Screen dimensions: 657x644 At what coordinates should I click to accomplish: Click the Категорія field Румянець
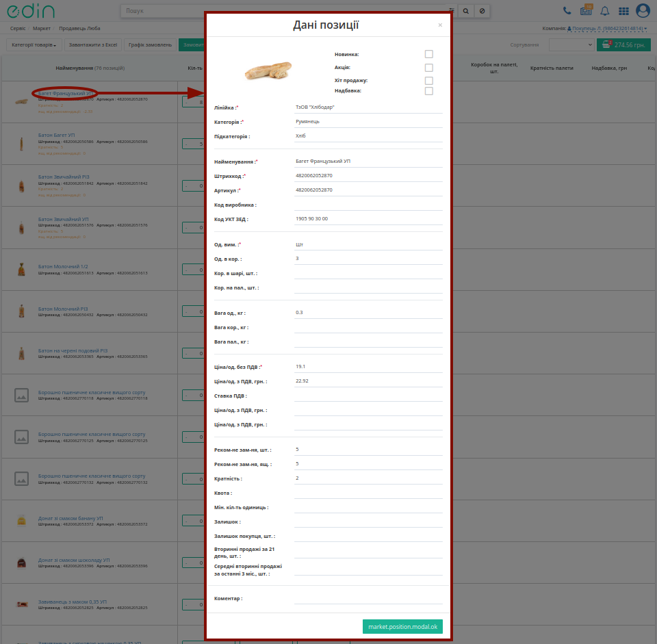[x=368, y=122]
